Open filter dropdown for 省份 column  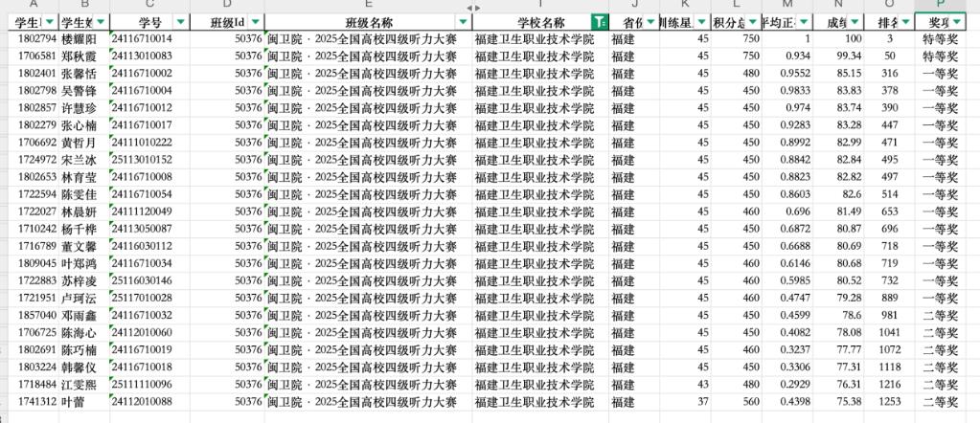click(651, 22)
